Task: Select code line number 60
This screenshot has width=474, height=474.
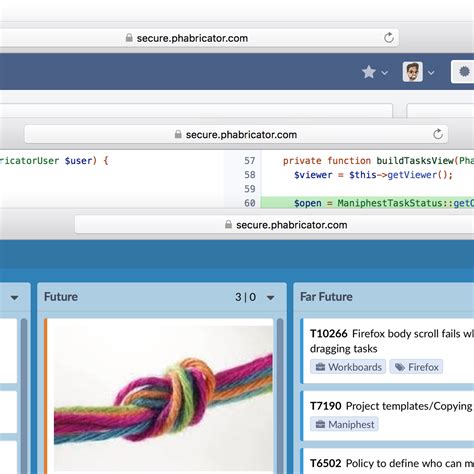Action: point(250,203)
